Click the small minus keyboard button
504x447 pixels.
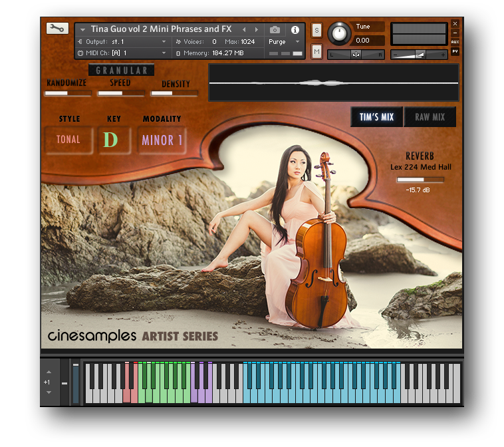64,383
